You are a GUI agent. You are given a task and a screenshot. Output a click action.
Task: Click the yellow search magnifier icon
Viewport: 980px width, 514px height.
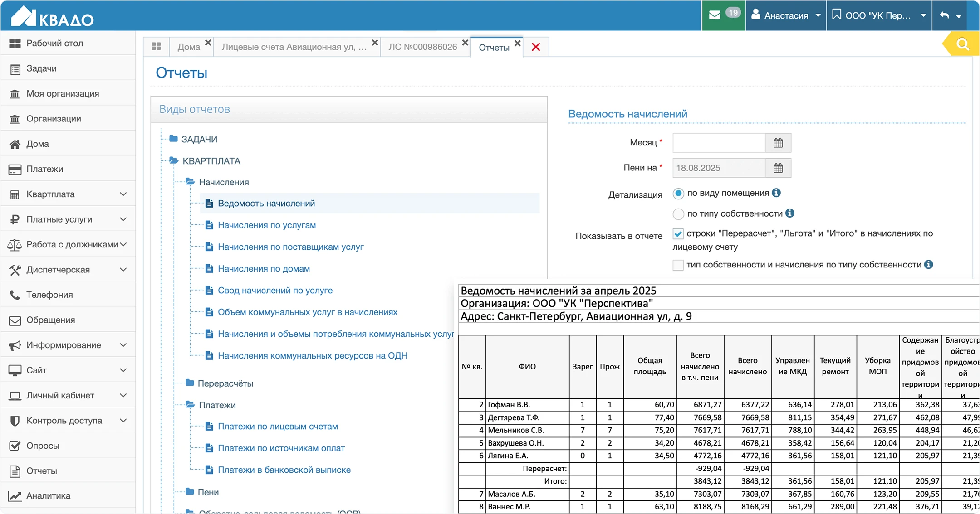(963, 44)
